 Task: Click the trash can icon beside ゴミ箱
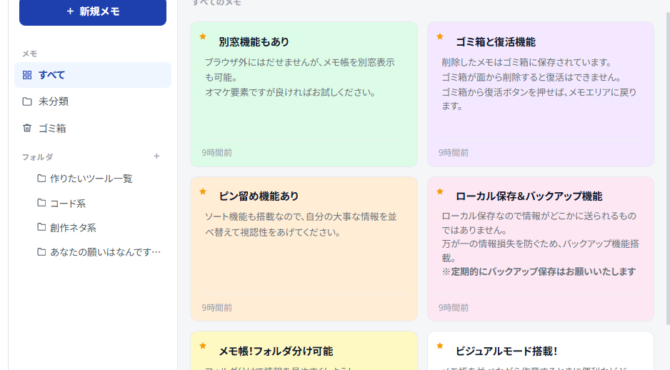(27, 128)
